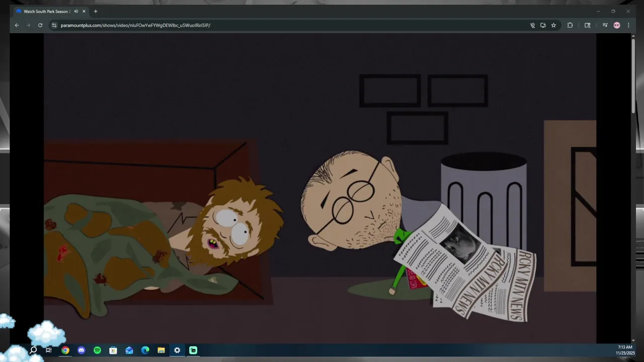This screenshot has width=644, height=362.
Task: Open Chrome three-dot menu
Action: (628, 25)
